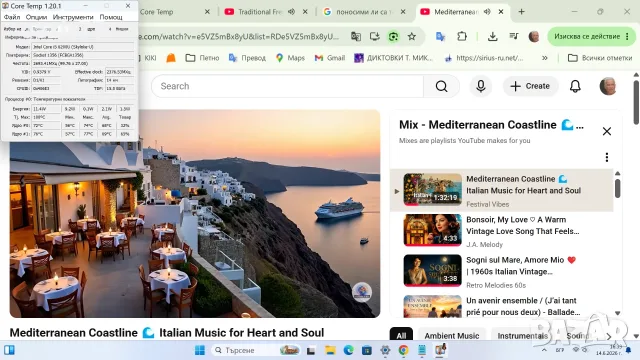Play Bonsoir, My Love video thumbnail
The width and height of the screenshot is (640, 360).
point(432,230)
